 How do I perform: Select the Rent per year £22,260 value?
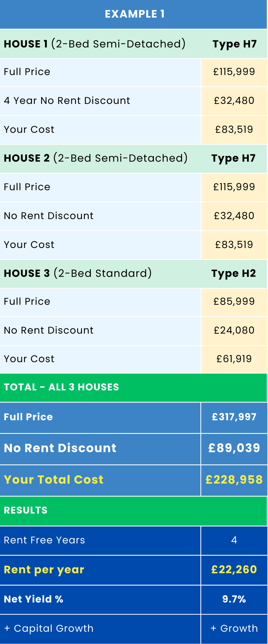(234, 570)
